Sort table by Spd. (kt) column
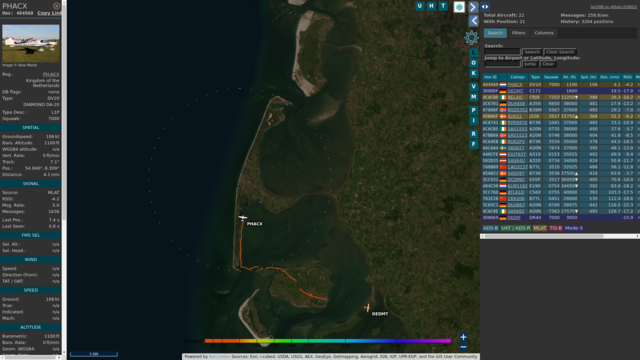The image size is (640, 360). (x=589, y=77)
